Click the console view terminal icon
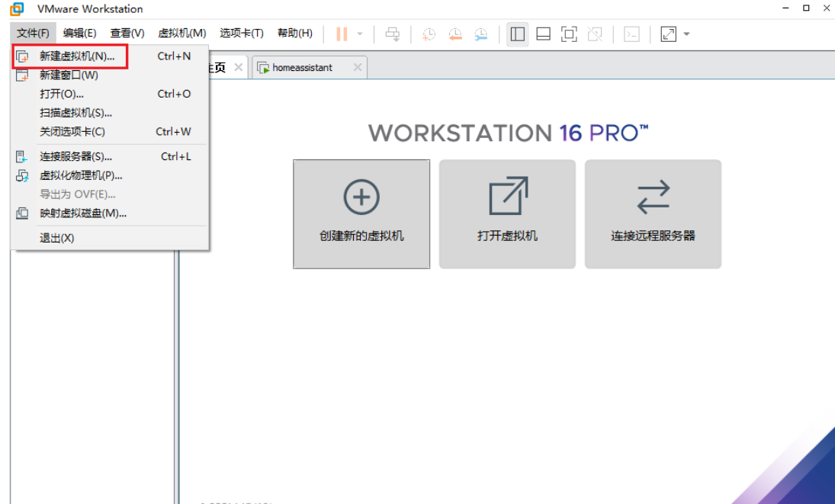The width and height of the screenshot is (835, 504). point(631,34)
